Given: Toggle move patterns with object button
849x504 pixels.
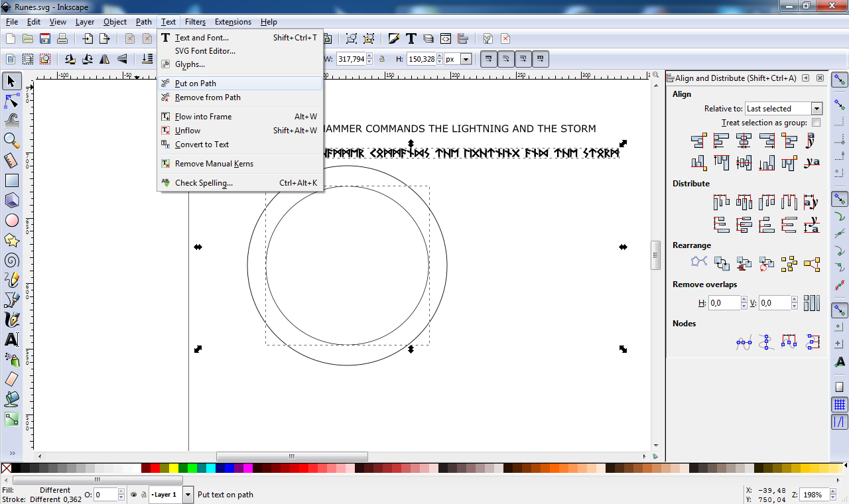Looking at the screenshot, I should [x=540, y=59].
